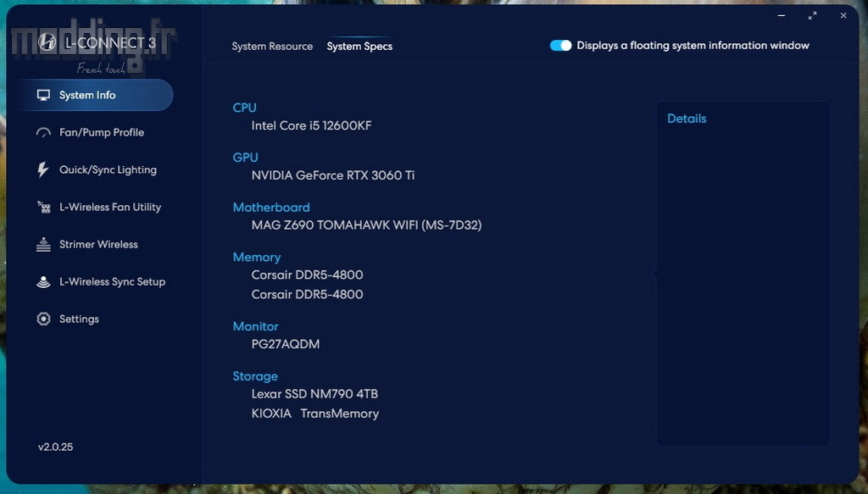Toggle off the floating system information window
Viewport: 868px width, 494px height.
click(560, 46)
